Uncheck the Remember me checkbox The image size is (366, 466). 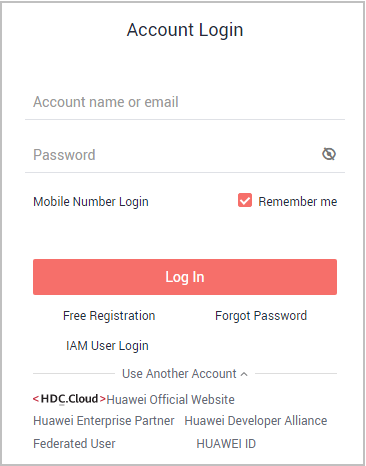(245, 200)
